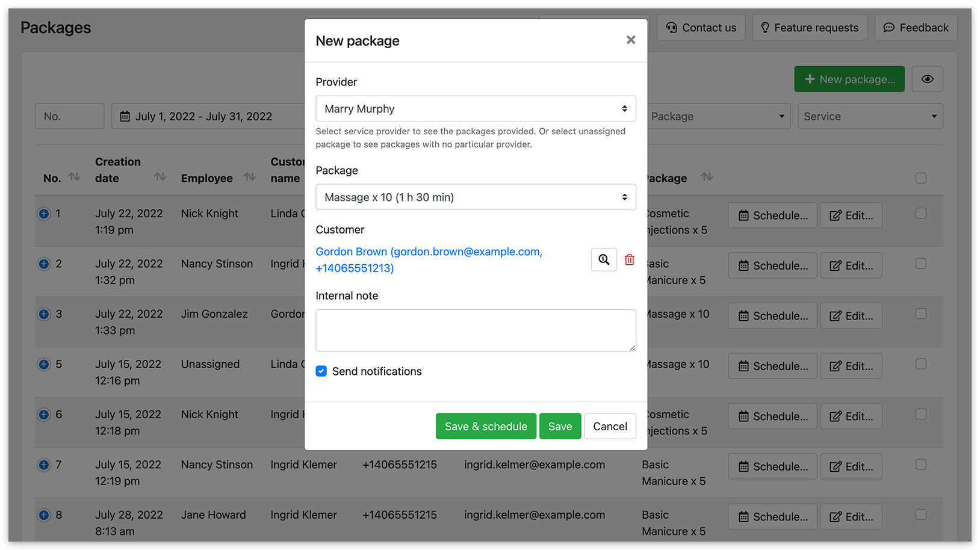Expand details of package row 1

pyautogui.click(x=44, y=214)
